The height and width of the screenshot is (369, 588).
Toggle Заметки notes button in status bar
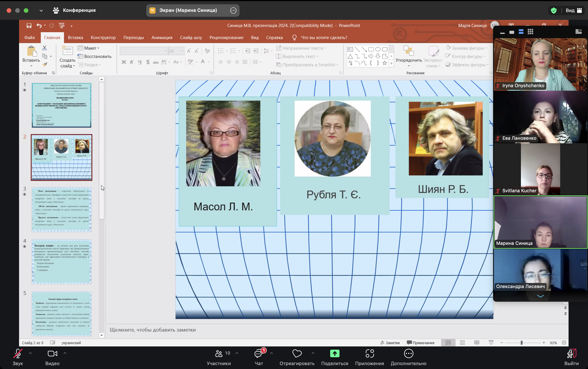tap(390, 343)
